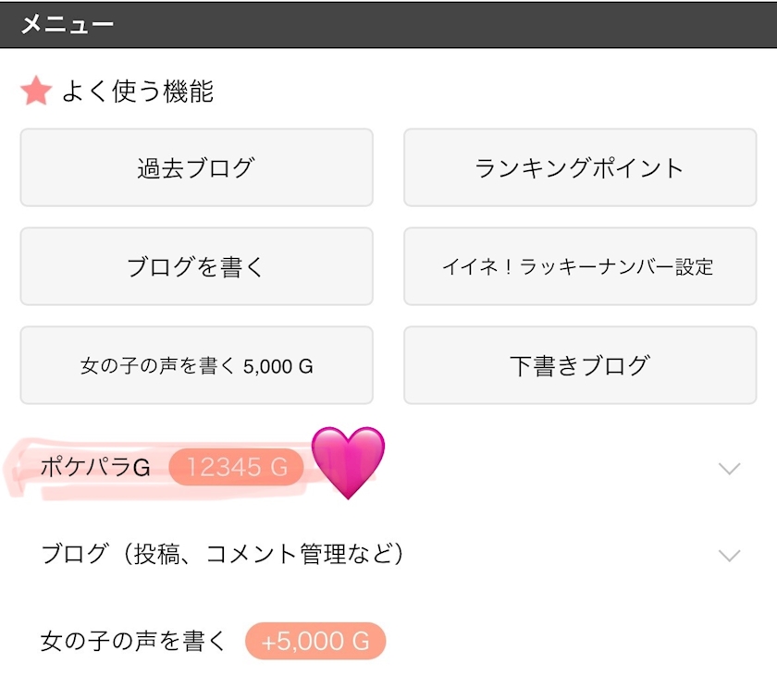
Task: Tap 女の子の声を書く 5,000 G button
Action: point(196,365)
